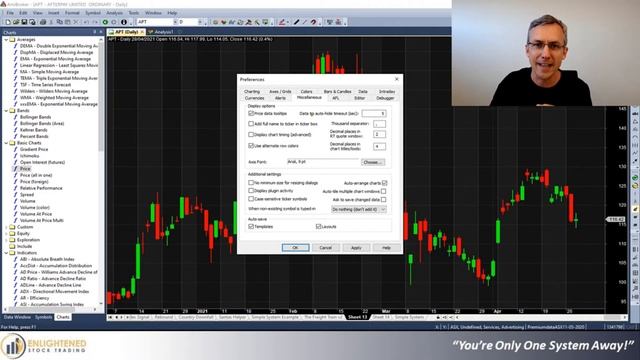This screenshot has height=360, width=640.
Task: Toggle Auto-save Templates checkbox
Action: coord(251,226)
